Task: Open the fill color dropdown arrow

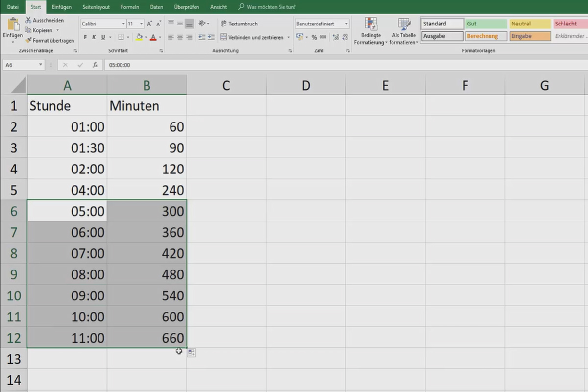Action: point(146,37)
